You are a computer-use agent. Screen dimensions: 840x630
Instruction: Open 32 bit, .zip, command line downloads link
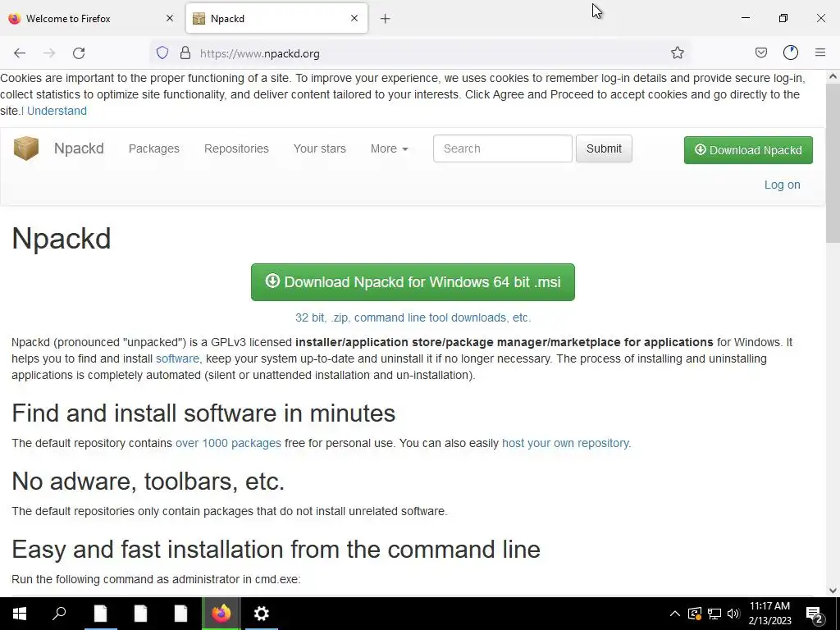[413, 317]
